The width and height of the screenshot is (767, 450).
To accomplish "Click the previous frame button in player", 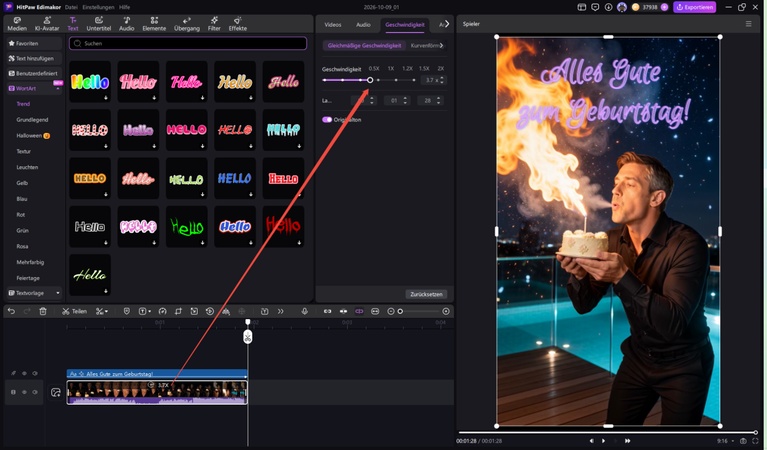I will pos(591,441).
